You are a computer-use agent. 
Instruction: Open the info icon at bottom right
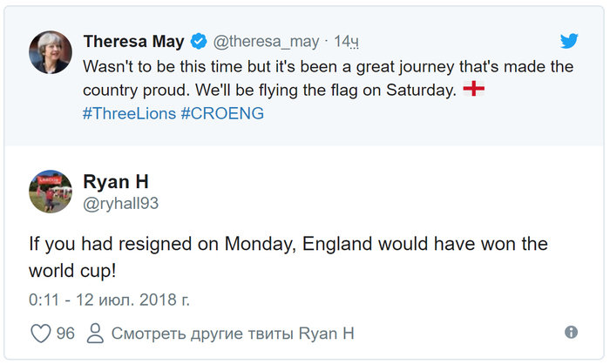click(x=571, y=333)
